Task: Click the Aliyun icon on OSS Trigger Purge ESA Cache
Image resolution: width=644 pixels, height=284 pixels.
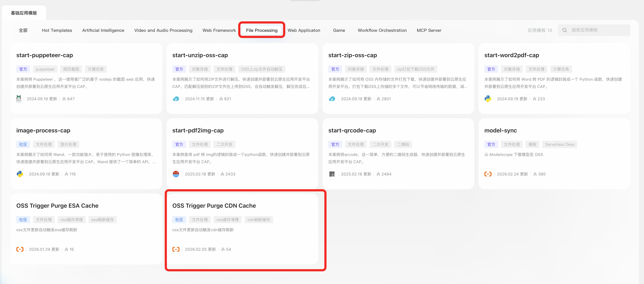Action: (20, 249)
